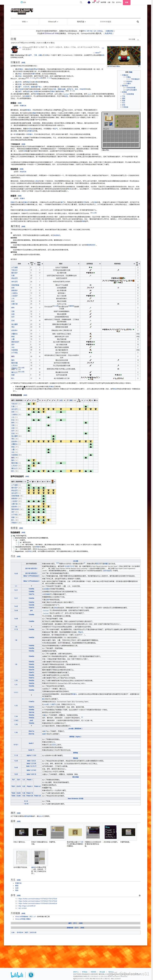Toggle the 目录 table of contents hide link
The height and width of the screenshot is (980, 153).
131,72
